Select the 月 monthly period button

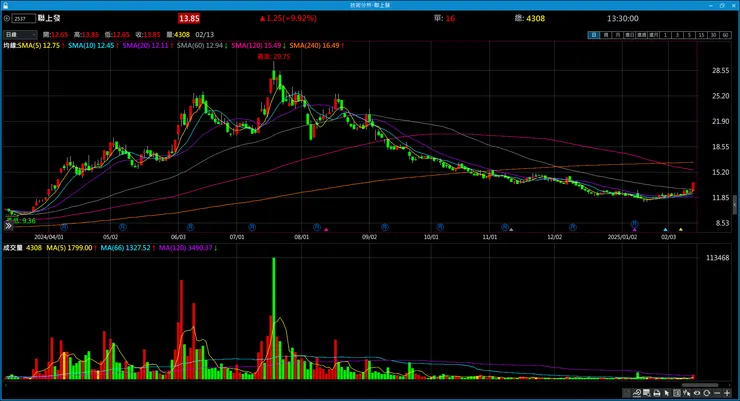click(x=618, y=35)
